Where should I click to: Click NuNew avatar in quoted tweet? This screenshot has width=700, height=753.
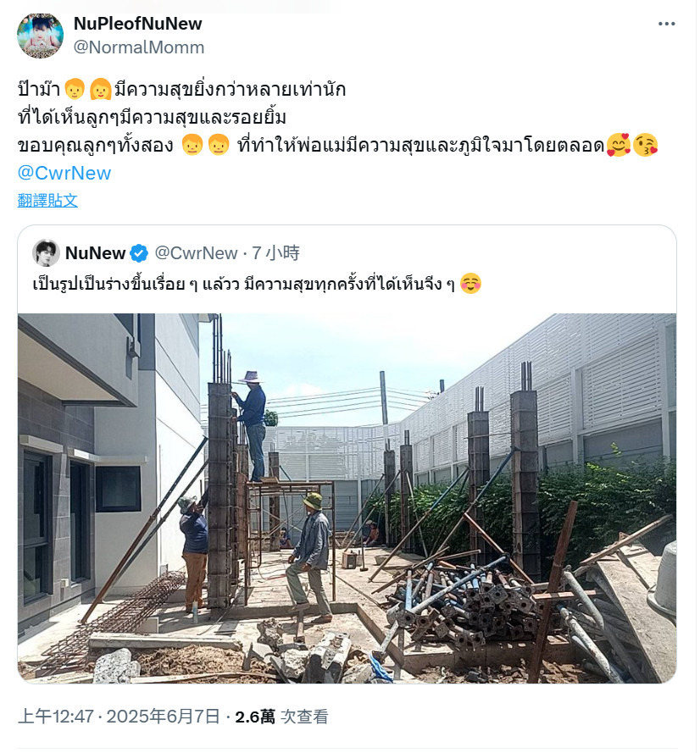coord(46,252)
